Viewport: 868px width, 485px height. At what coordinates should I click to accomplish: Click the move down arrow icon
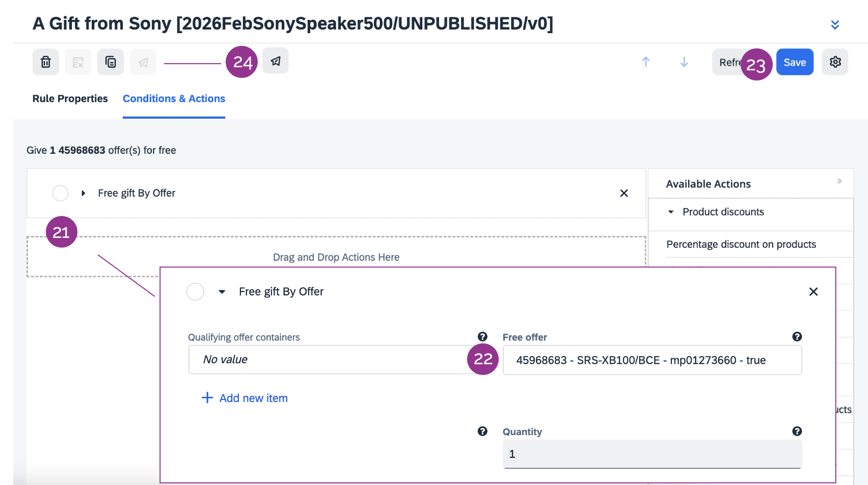pos(684,62)
